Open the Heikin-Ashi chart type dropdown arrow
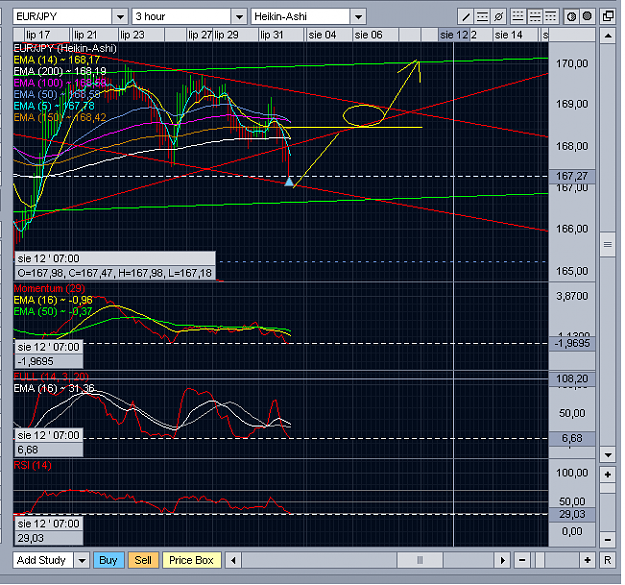This screenshot has height=585, width=625. pyautogui.click(x=358, y=17)
